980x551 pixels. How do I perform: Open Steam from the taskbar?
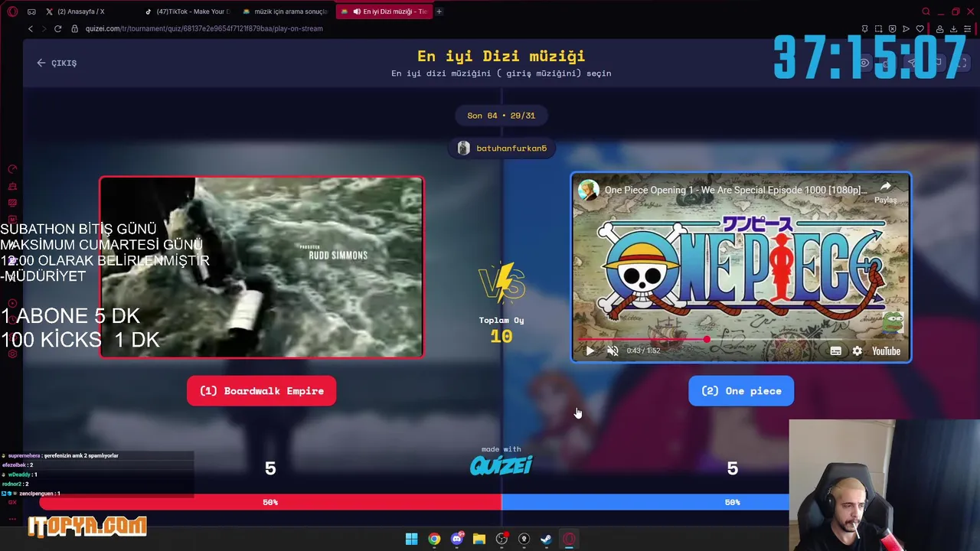(546, 539)
